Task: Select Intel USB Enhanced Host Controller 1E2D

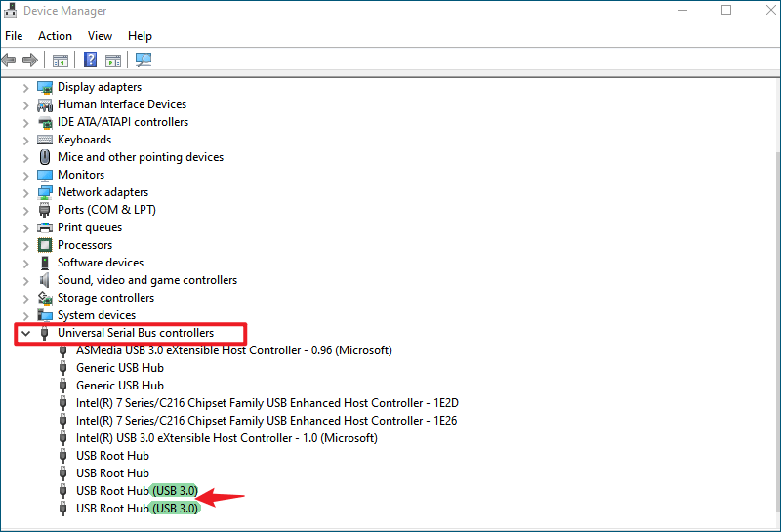Action: pyautogui.click(x=267, y=403)
